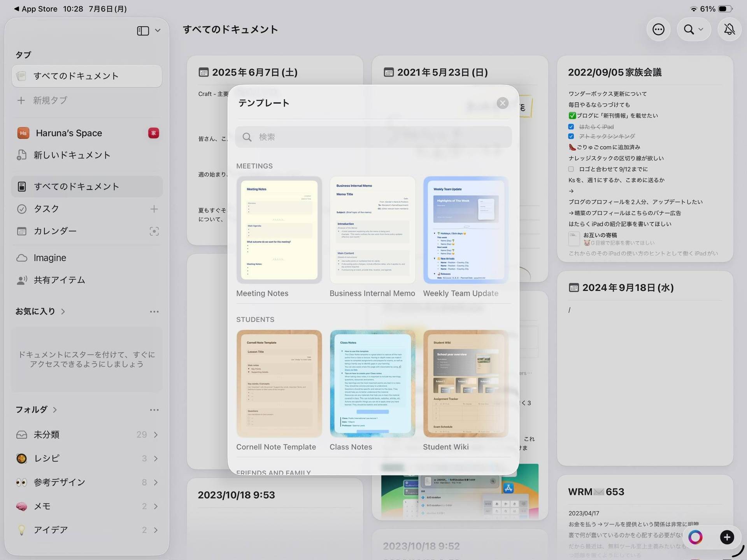Toggle the sidebar layout icon
Viewport: 747px width, 560px height.
pos(143,30)
